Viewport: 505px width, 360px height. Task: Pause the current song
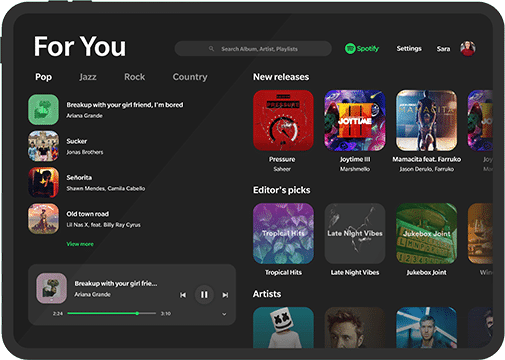(204, 295)
